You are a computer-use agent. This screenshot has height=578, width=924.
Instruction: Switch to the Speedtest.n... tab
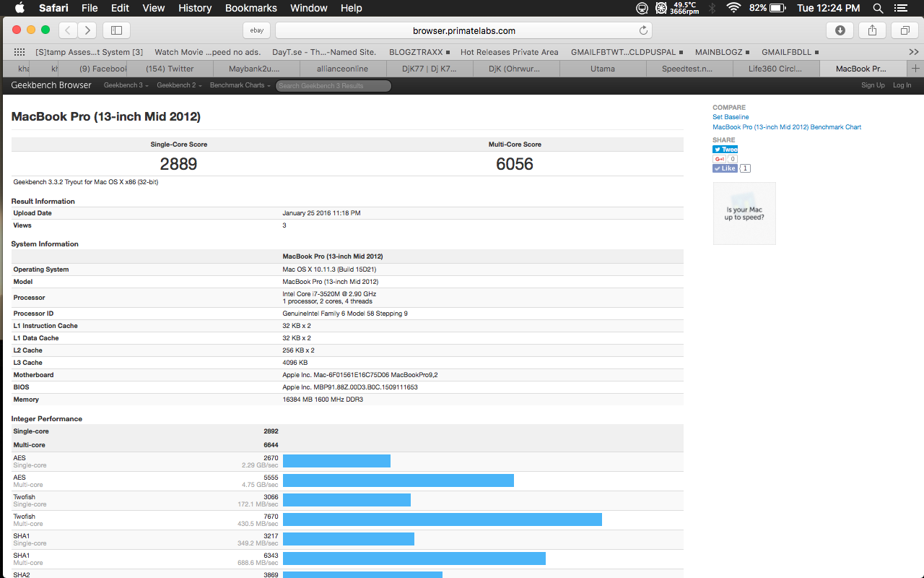tap(688, 69)
